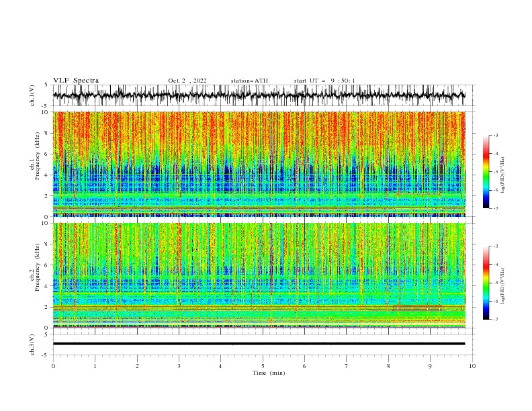This screenshot has height=411, width=532.
Task: Click time axis tick label "1"
Action: (95, 366)
